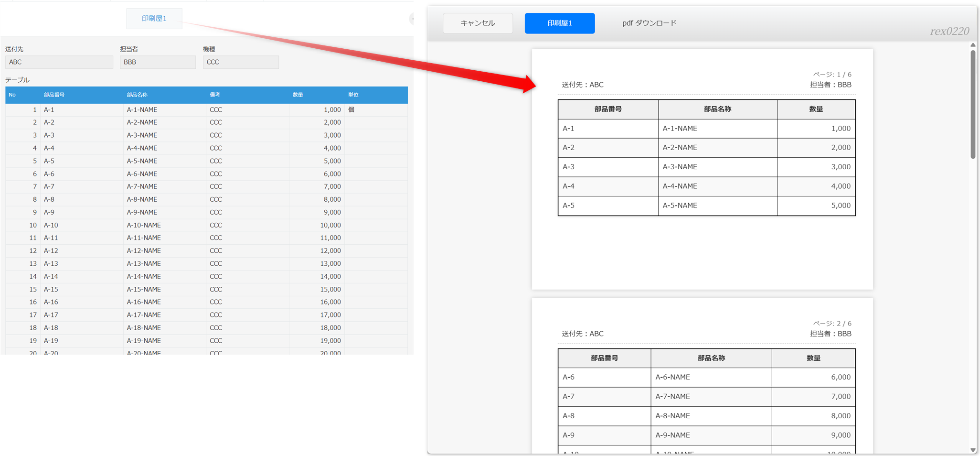Click the 個 unit cell in row 1
980x456 pixels.
point(352,110)
